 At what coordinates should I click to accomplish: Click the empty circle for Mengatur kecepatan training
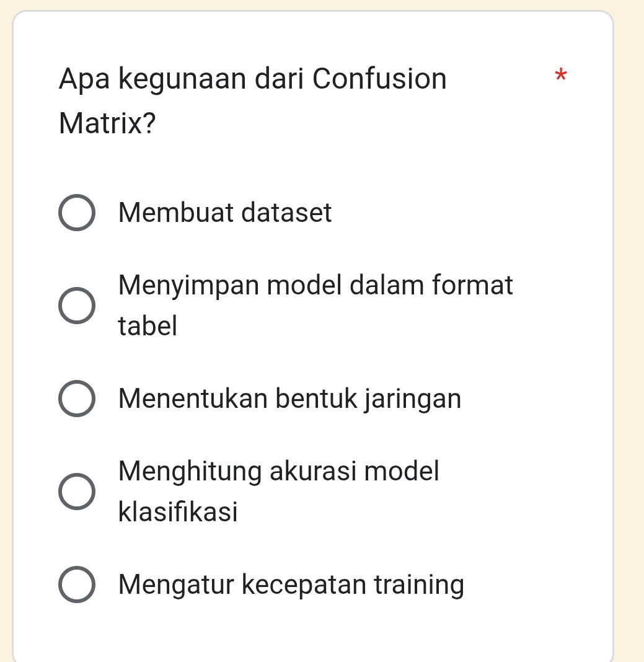[77, 585]
